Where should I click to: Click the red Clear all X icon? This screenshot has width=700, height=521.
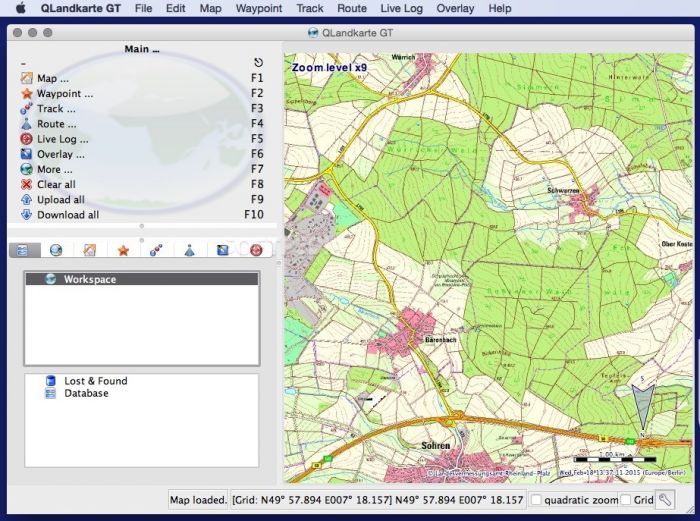click(x=26, y=184)
